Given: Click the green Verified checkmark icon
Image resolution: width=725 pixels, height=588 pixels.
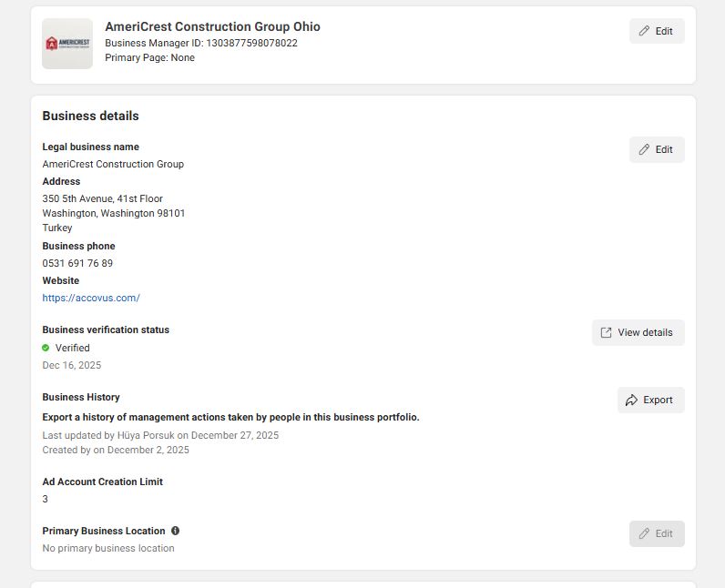Looking at the screenshot, I should [46, 348].
